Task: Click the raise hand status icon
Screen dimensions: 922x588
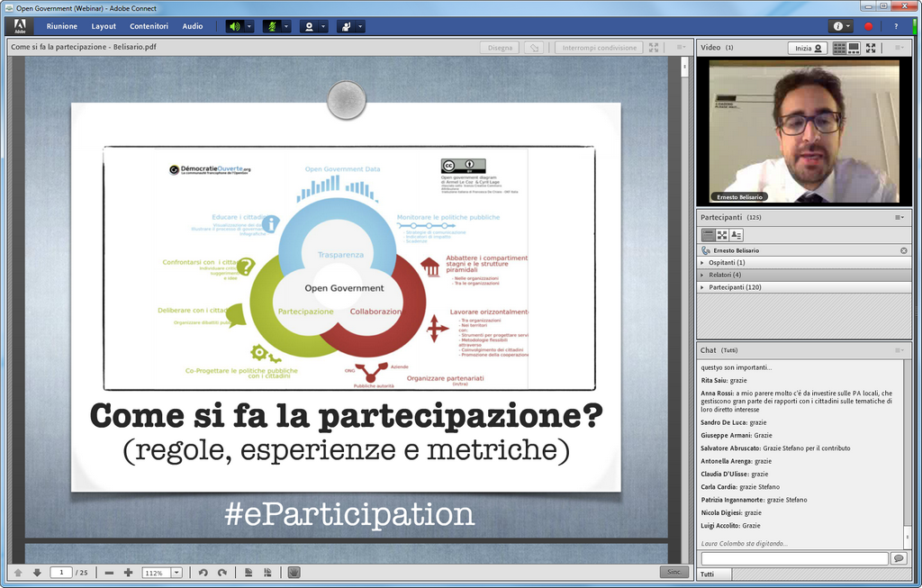Action: [x=347, y=26]
